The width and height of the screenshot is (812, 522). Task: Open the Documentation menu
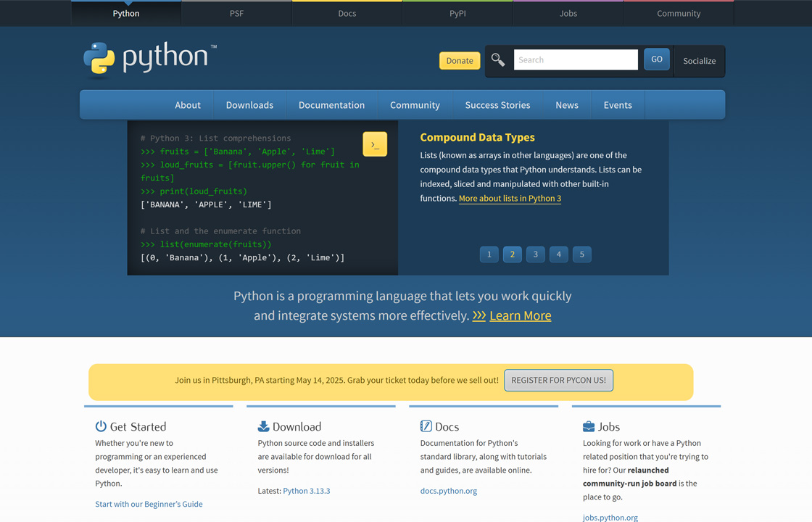331,105
